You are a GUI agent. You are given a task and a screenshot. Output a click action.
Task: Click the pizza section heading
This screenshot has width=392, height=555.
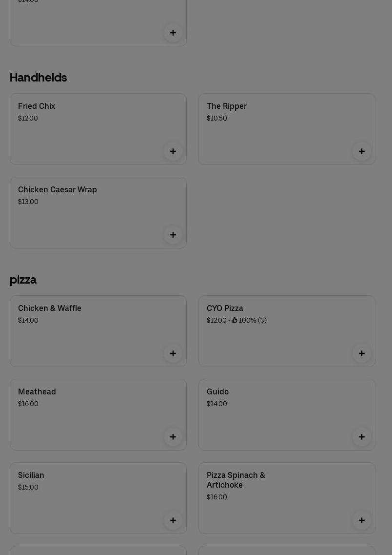(x=23, y=280)
